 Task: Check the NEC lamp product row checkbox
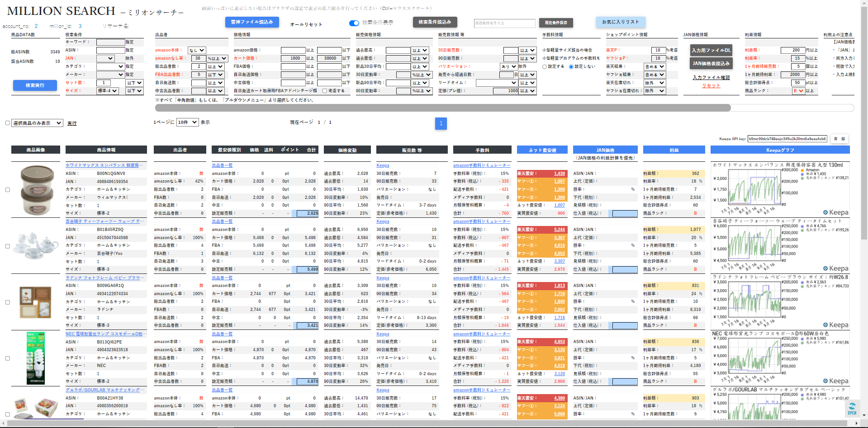pyautogui.click(x=7, y=358)
